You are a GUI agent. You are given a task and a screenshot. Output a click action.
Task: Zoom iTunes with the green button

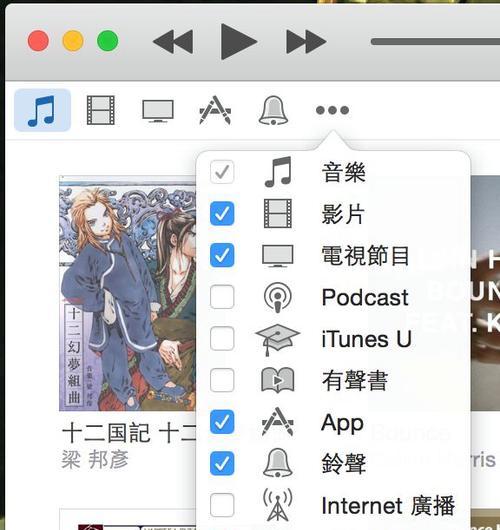pos(108,41)
